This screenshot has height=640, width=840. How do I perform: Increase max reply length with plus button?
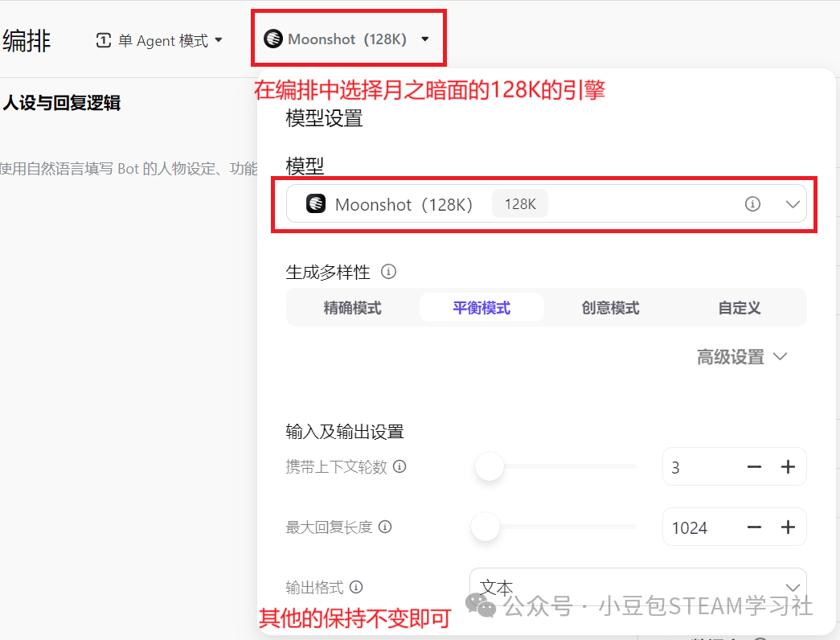point(788,527)
